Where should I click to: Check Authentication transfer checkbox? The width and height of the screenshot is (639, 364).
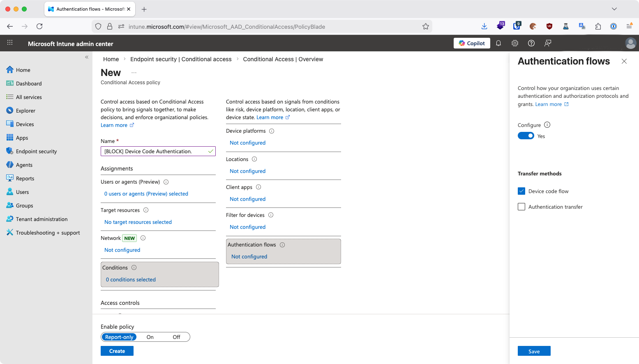point(521,207)
